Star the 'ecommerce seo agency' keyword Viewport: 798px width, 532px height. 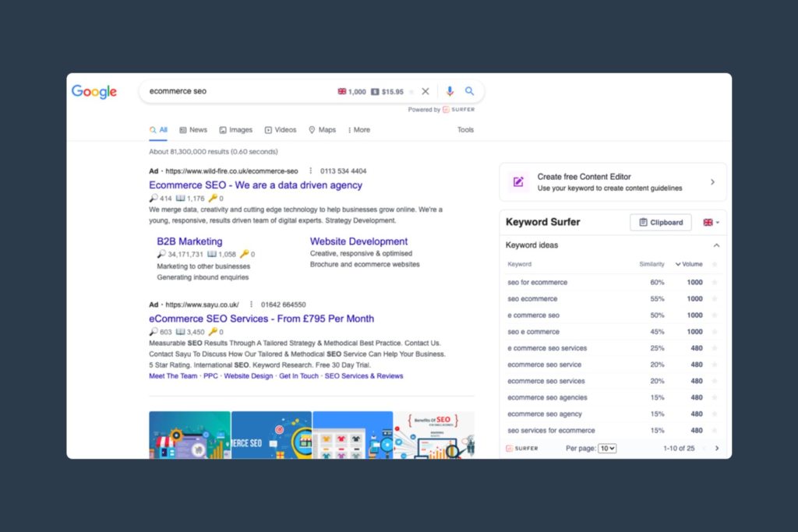click(715, 414)
